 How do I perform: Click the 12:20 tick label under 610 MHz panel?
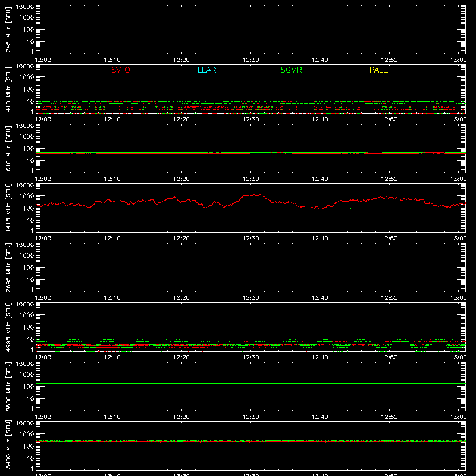(181, 179)
